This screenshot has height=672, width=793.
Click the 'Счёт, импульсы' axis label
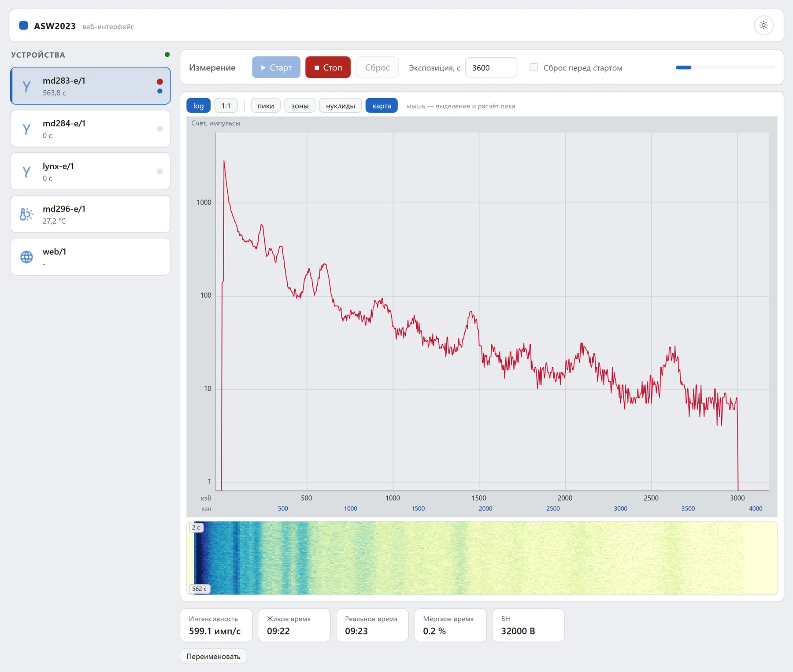point(216,123)
